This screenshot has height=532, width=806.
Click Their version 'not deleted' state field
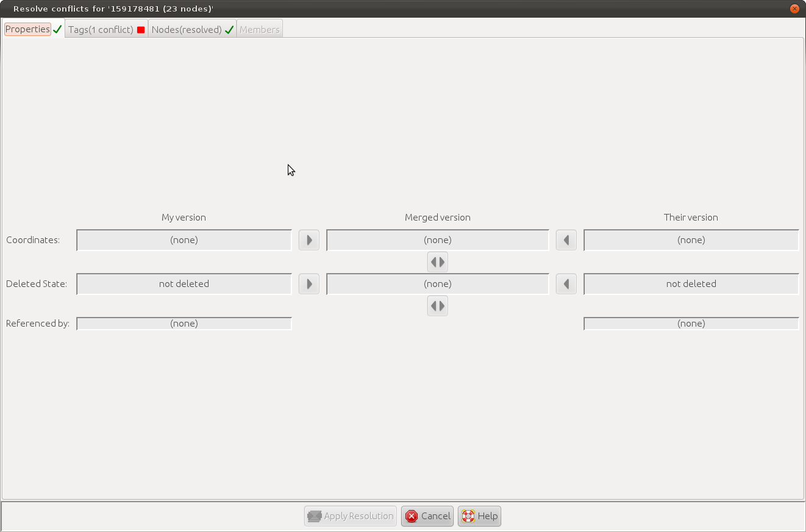pos(691,284)
